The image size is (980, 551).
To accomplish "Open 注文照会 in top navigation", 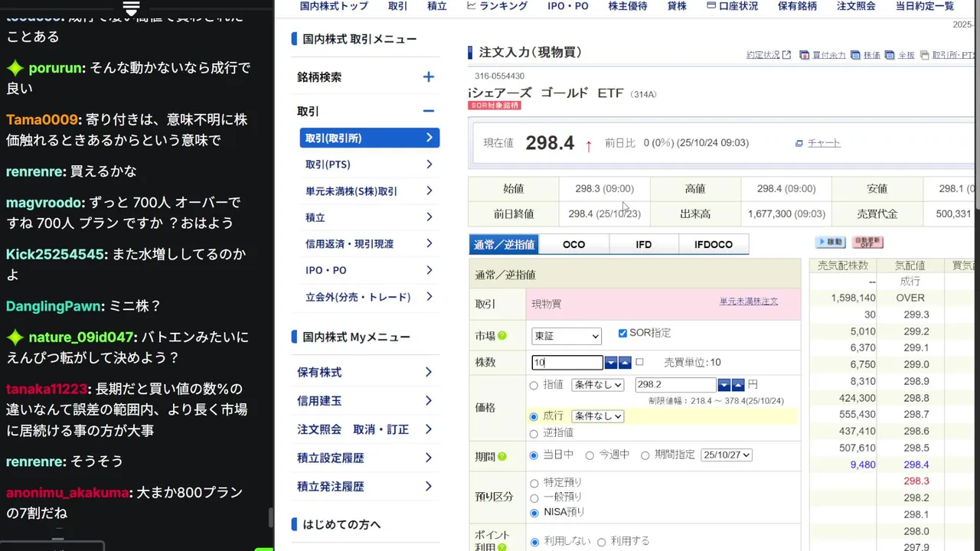I will click(856, 6).
